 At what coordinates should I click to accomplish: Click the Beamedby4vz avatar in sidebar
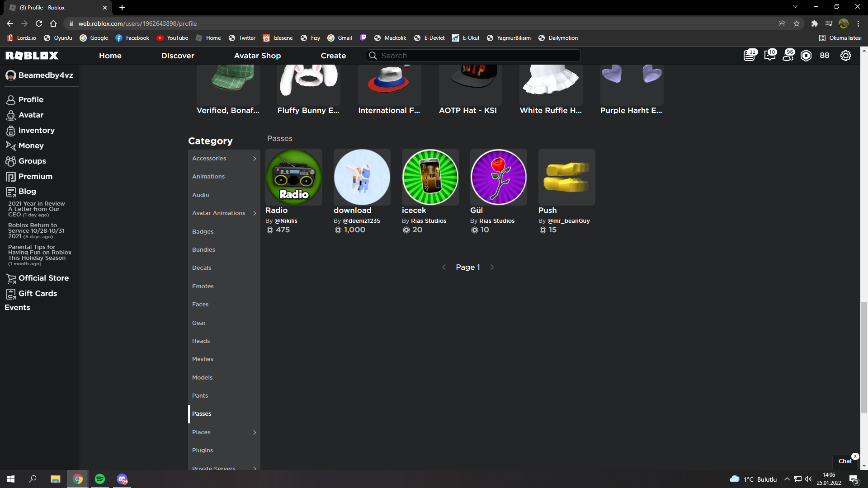tap(11, 75)
